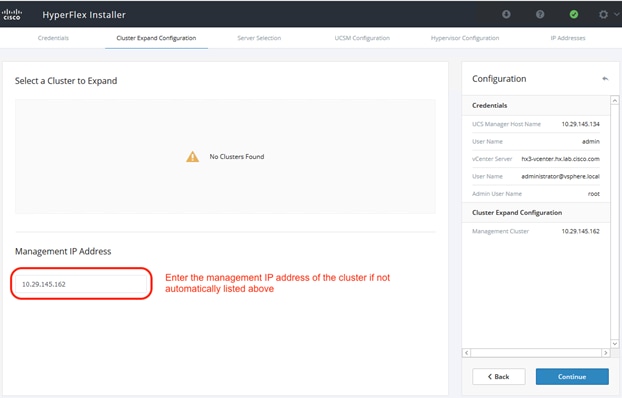Switch to Server Selection tab
The width and height of the screenshot is (622, 398).
pos(259,38)
